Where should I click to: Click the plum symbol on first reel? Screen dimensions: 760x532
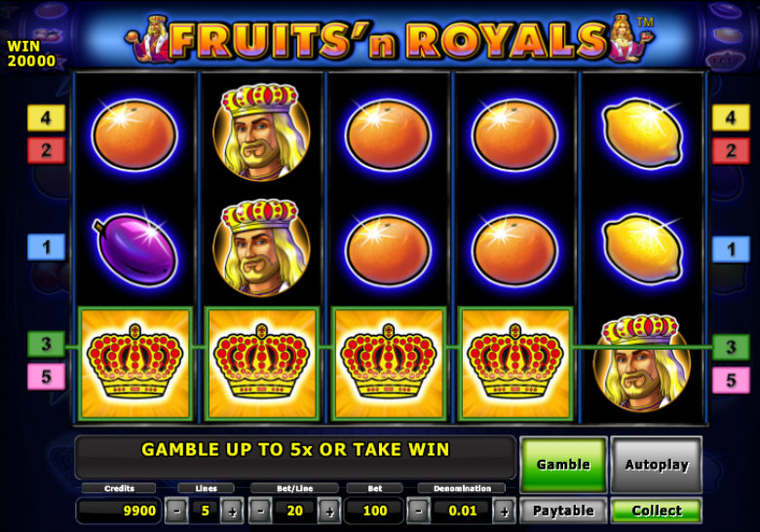tap(135, 249)
